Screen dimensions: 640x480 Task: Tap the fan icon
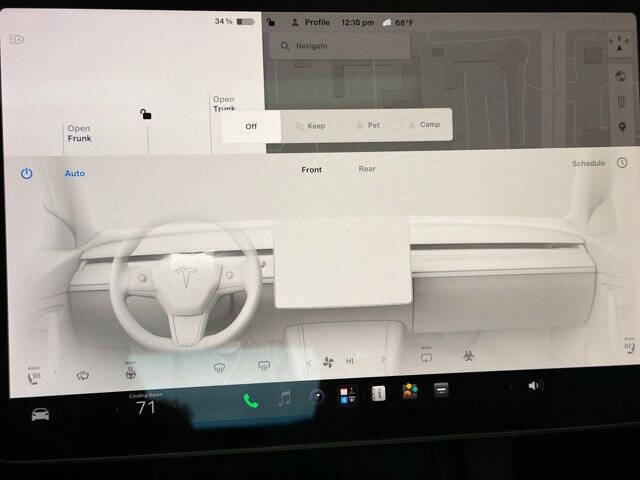(x=328, y=362)
